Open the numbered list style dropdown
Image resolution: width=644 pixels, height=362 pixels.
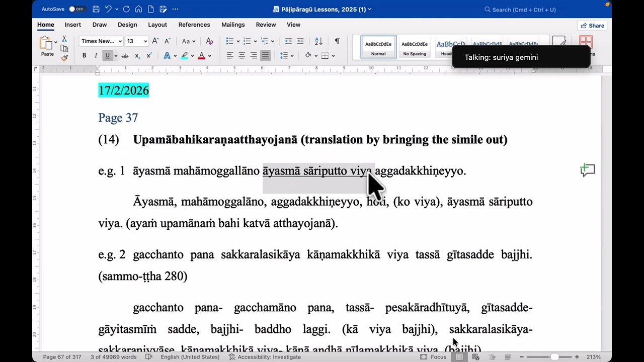pos(255,41)
